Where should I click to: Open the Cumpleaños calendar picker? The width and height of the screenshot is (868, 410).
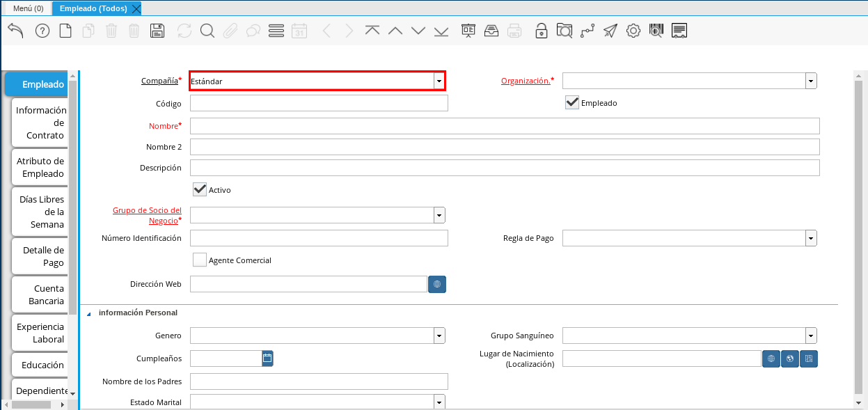coord(267,358)
